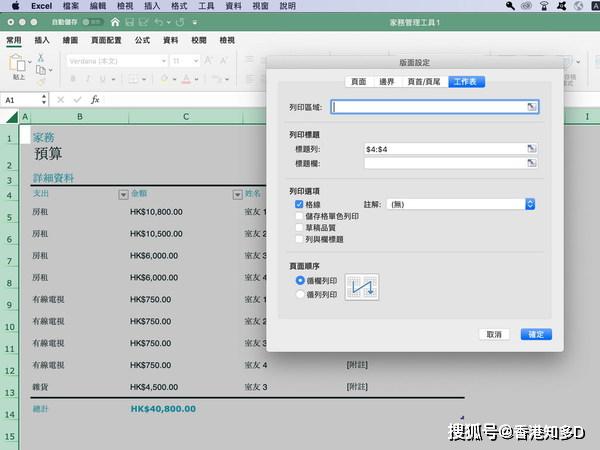Click the Increase Font Size icon

pyautogui.click(x=209, y=60)
